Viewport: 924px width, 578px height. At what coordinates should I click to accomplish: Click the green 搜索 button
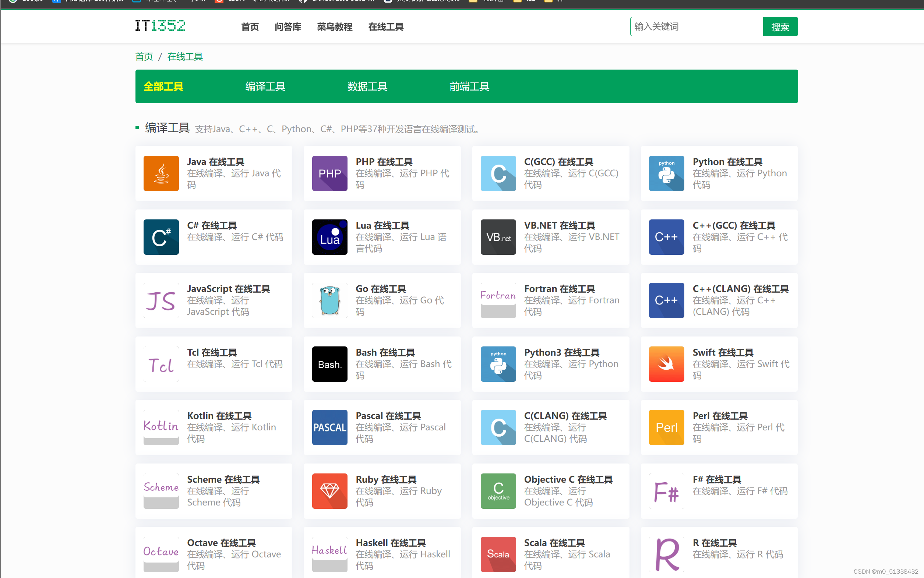pyautogui.click(x=780, y=27)
